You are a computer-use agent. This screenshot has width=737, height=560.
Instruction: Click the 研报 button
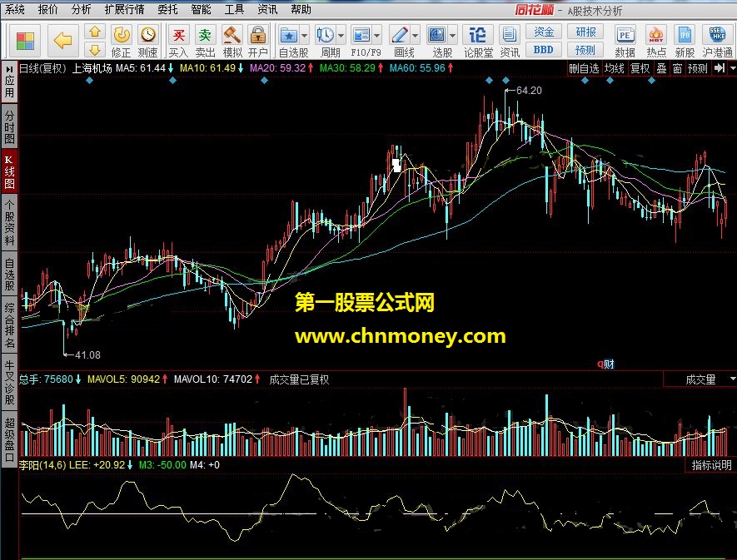pos(585,32)
